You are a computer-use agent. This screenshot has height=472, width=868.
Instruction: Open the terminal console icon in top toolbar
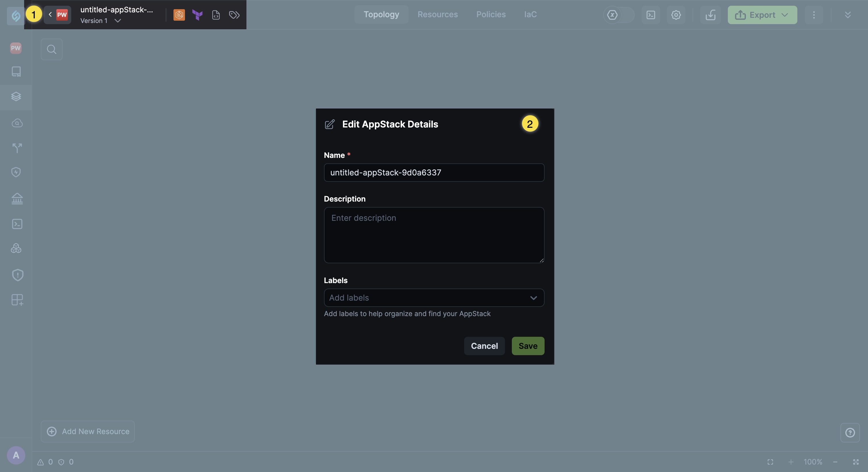tap(651, 15)
